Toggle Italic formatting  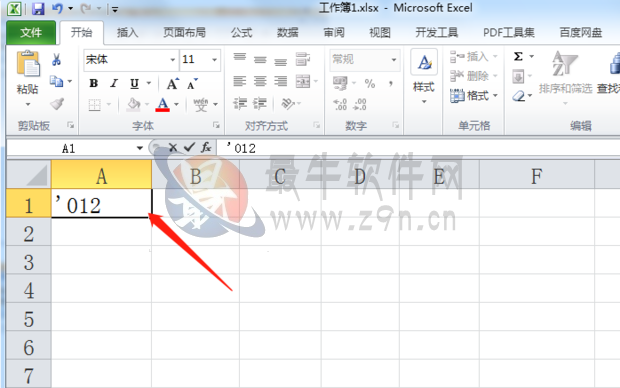tap(114, 83)
